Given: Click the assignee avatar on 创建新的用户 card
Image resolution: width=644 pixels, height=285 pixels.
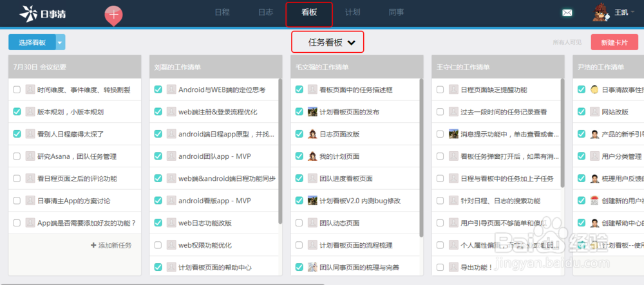Looking at the screenshot, I should tap(594, 201).
